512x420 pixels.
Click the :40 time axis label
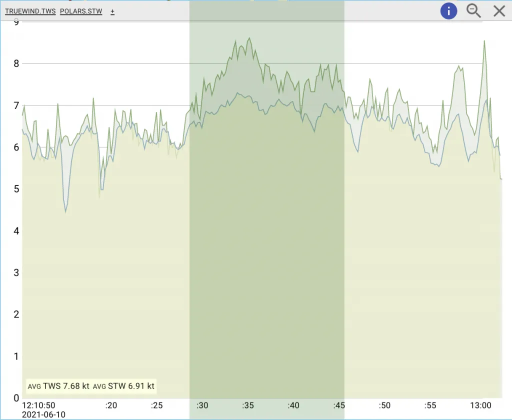(294, 405)
